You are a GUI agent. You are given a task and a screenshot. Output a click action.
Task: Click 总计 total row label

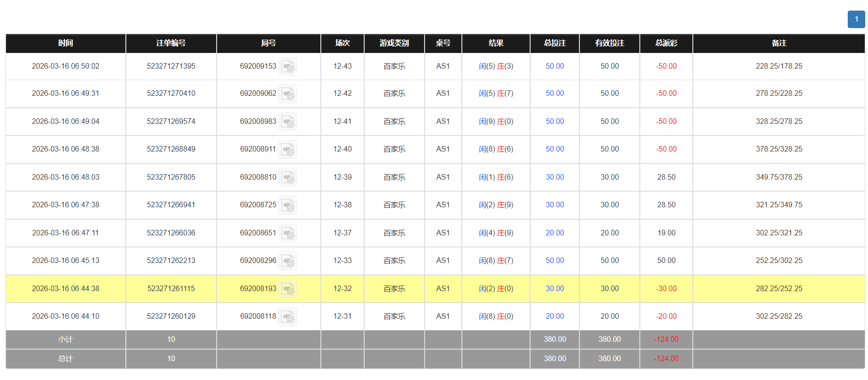coord(65,359)
